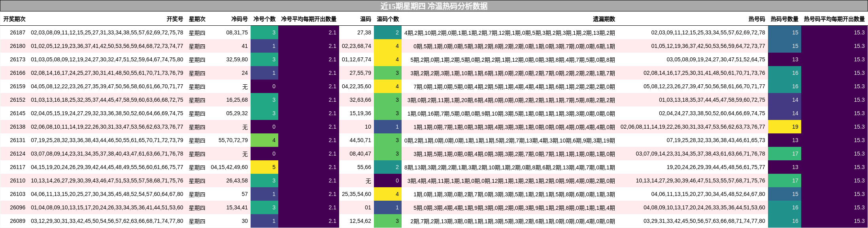This screenshot has width=868, height=228.
Task: Click draw period 26138
Action: pyautogui.click(x=17, y=127)
